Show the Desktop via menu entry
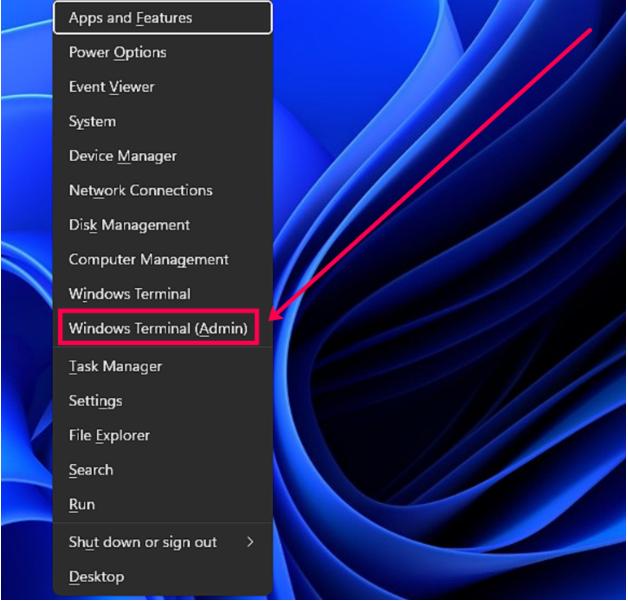 tap(163, 576)
